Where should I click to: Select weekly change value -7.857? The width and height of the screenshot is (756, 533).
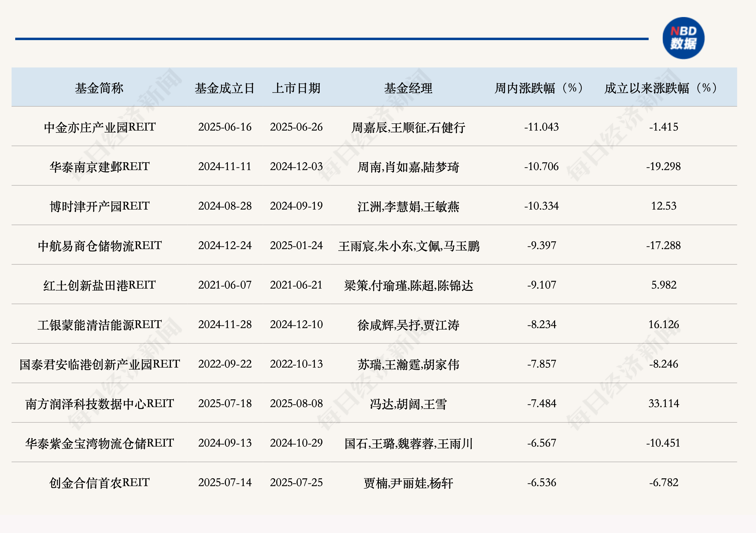click(542, 364)
